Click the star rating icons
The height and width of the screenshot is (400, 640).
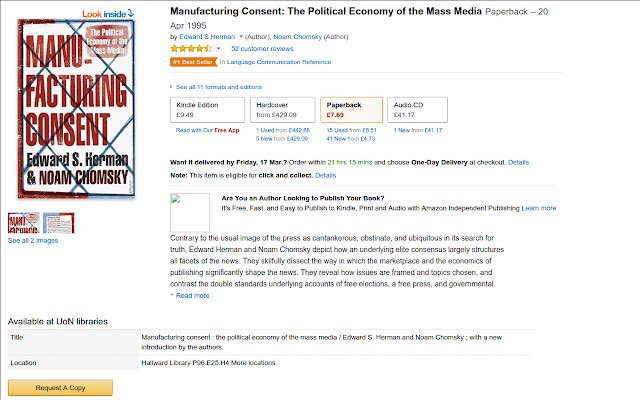coord(191,49)
